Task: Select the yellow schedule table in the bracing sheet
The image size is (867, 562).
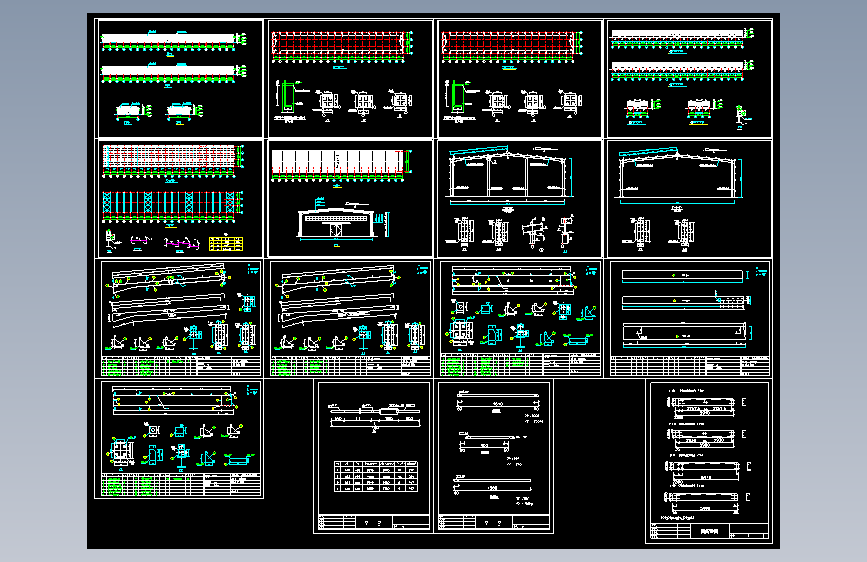Action: pos(226,243)
